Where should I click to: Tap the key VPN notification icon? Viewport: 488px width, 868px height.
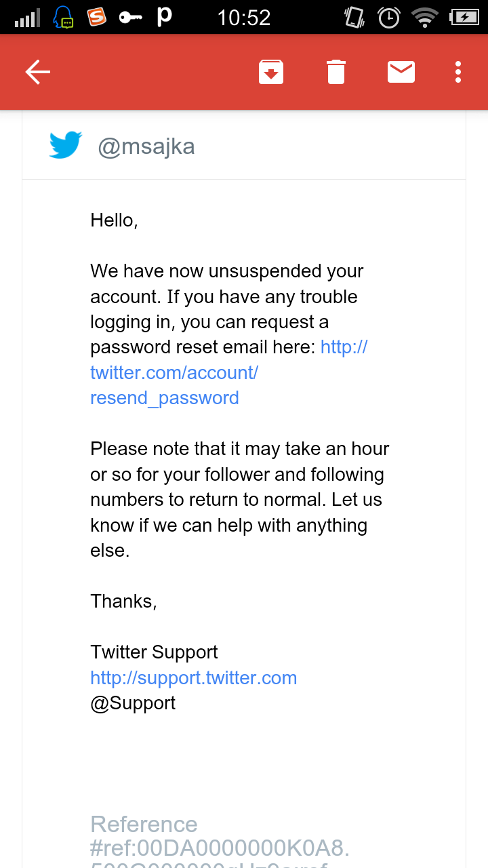(x=131, y=18)
